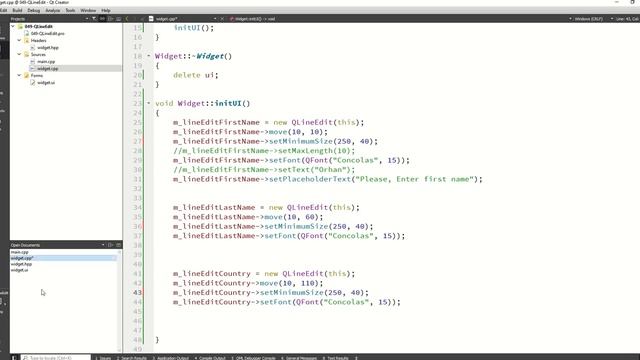Select main.cpp in Open Documents

point(20,252)
